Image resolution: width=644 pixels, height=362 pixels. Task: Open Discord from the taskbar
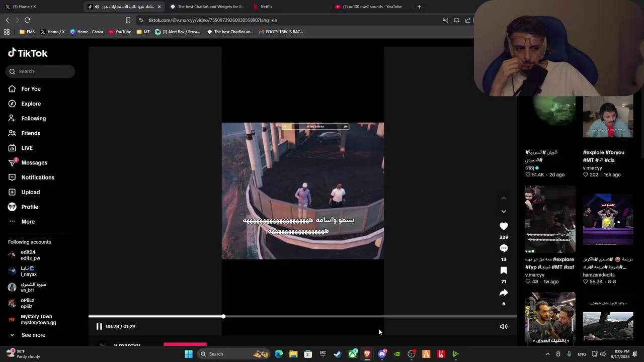382,354
